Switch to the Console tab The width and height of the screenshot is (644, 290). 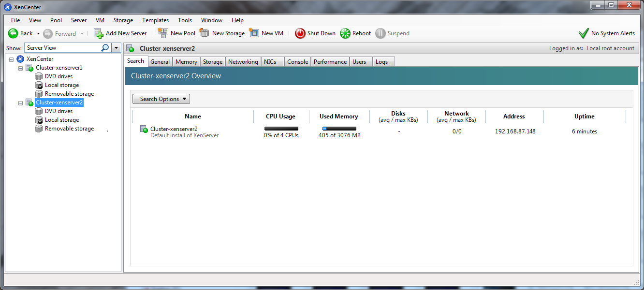coord(297,62)
